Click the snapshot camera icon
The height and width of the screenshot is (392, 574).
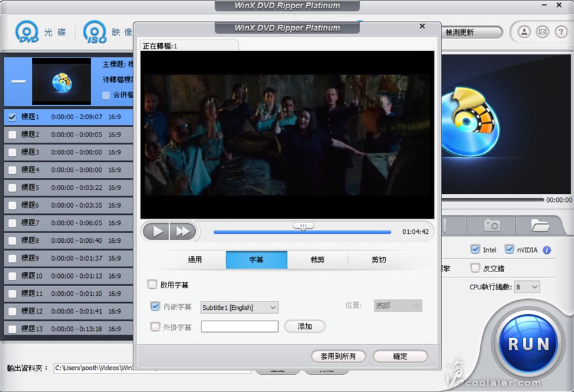click(492, 225)
